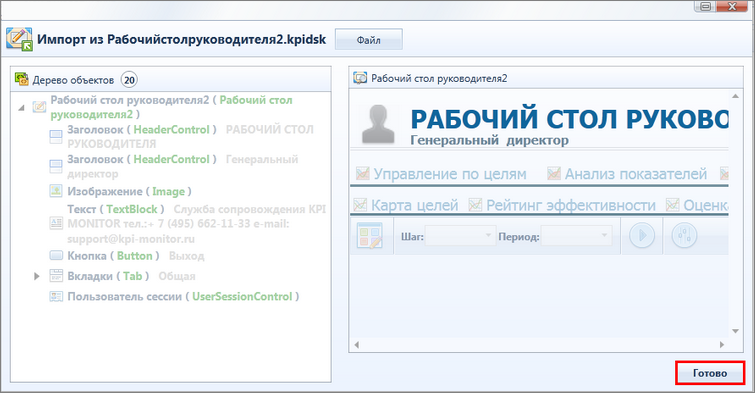
Task: Click Генеральный директор subtitle in preview
Action: pyautogui.click(x=489, y=141)
